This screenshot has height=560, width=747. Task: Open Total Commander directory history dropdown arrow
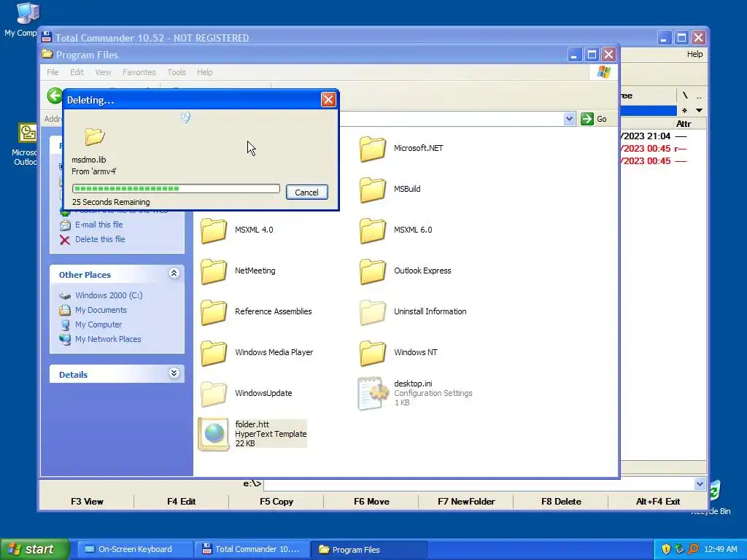699,111
